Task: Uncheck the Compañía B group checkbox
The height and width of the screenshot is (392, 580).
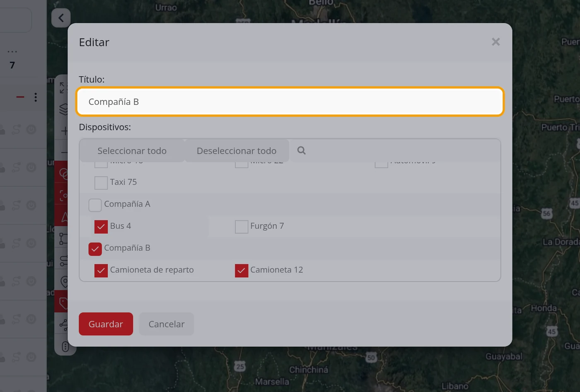Action: pos(95,249)
